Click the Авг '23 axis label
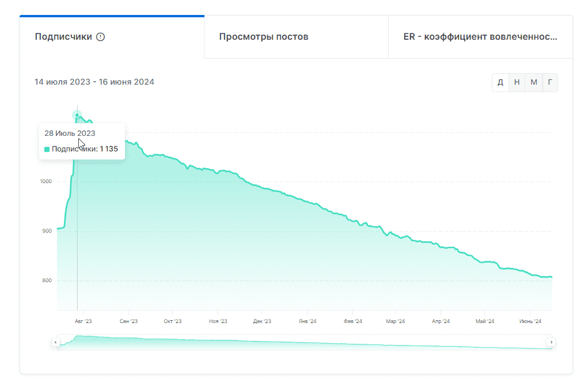 click(84, 321)
